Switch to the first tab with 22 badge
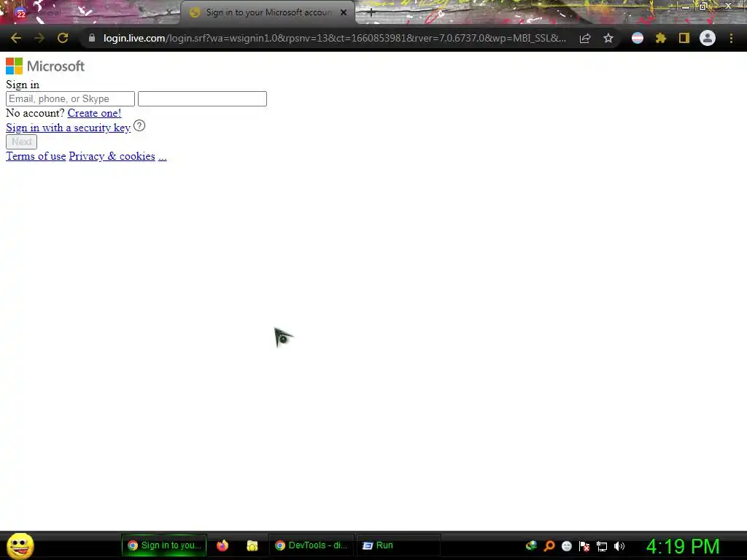Viewport: 747px width, 560px height. coord(90,12)
